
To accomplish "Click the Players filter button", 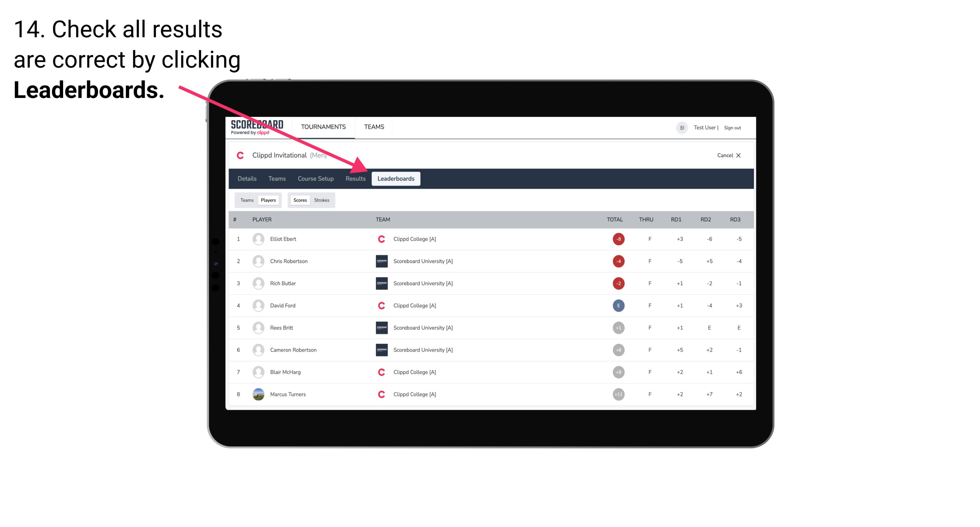I will tap(268, 200).
